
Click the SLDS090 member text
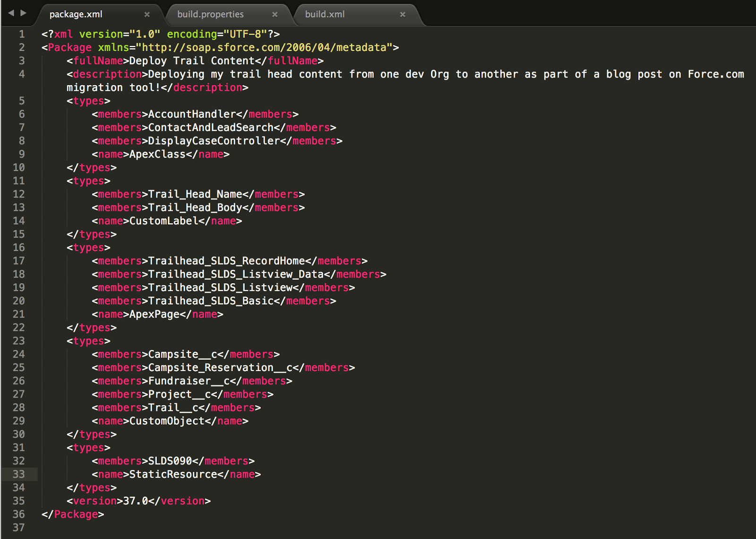(169, 461)
